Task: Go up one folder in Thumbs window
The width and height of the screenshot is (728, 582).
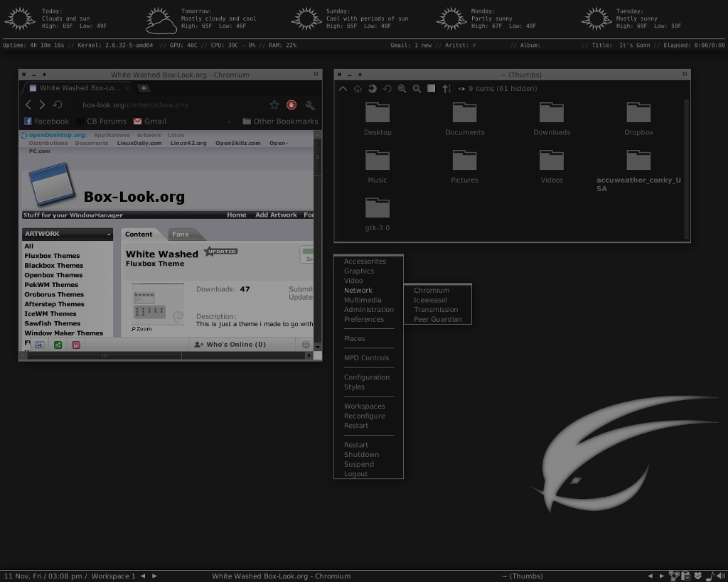Action: click(x=343, y=89)
